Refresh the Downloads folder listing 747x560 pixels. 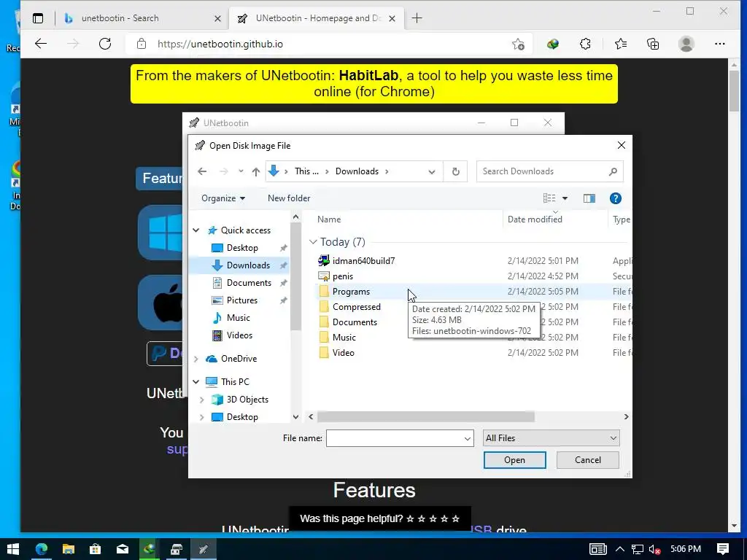[455, 171]
